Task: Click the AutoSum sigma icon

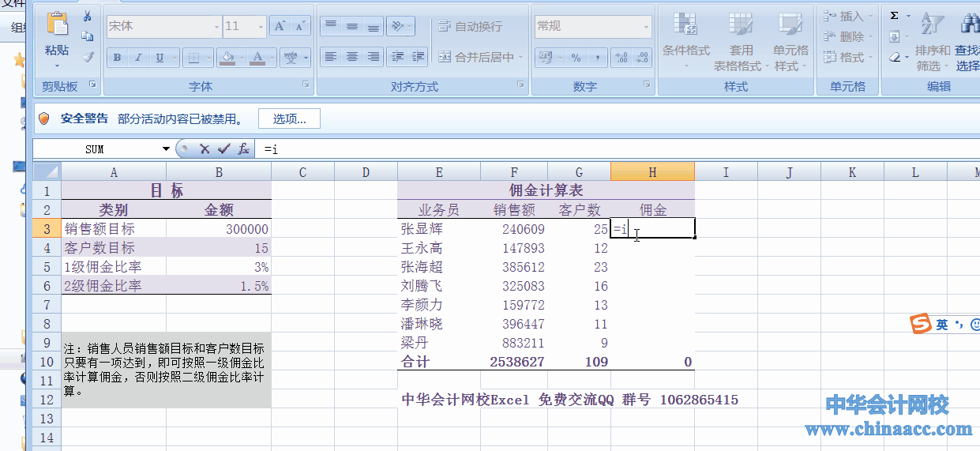Action: (x=895, y=16)
